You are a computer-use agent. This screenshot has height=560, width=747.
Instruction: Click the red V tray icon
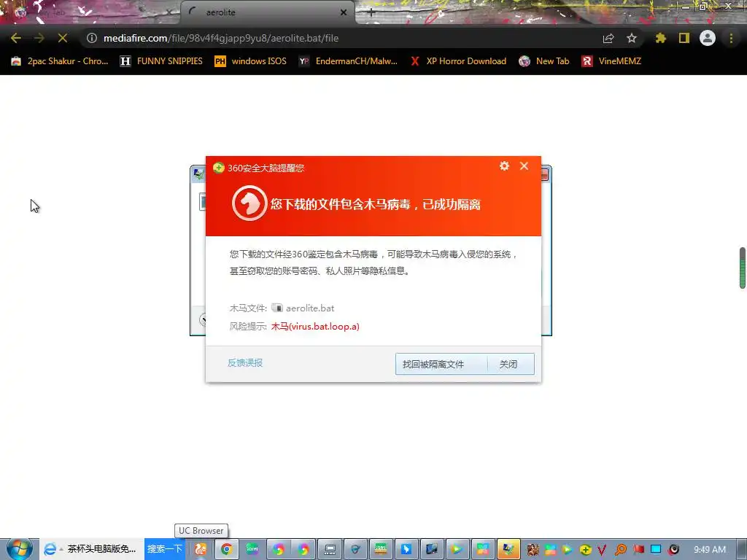(x=602, y=550)
